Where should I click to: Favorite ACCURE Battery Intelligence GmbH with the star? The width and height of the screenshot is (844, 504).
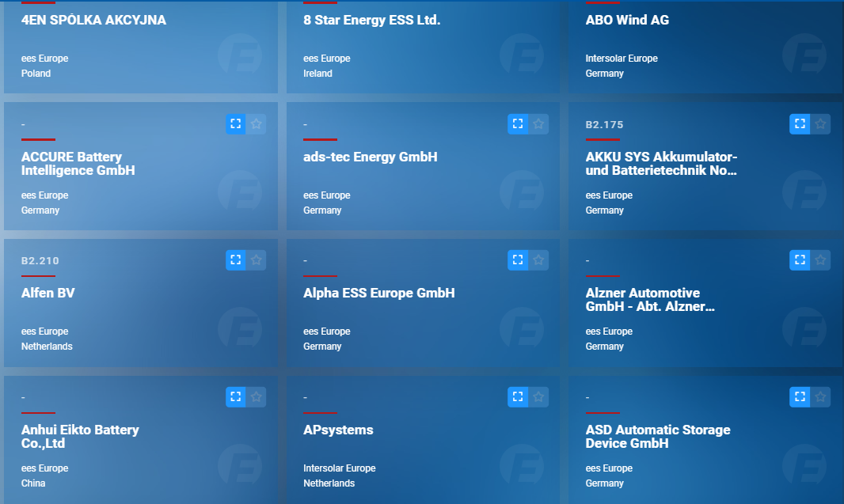[x=257, y=123]
